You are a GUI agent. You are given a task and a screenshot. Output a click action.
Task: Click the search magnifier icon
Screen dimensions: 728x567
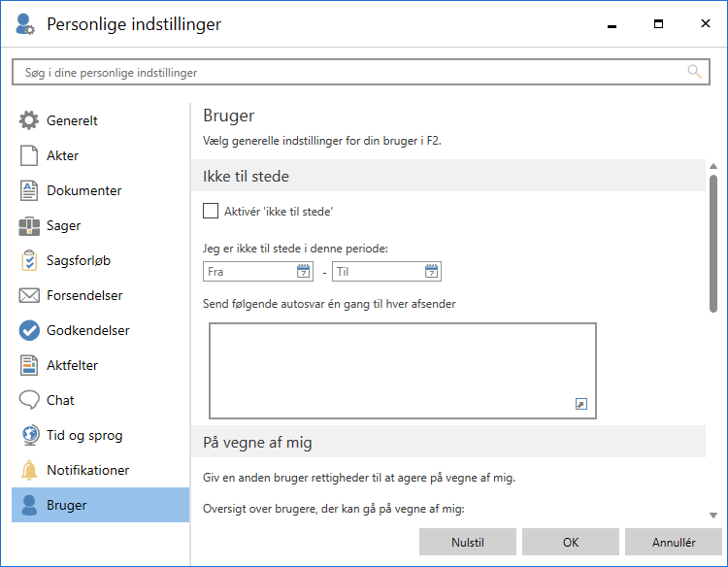pos(694,72)
